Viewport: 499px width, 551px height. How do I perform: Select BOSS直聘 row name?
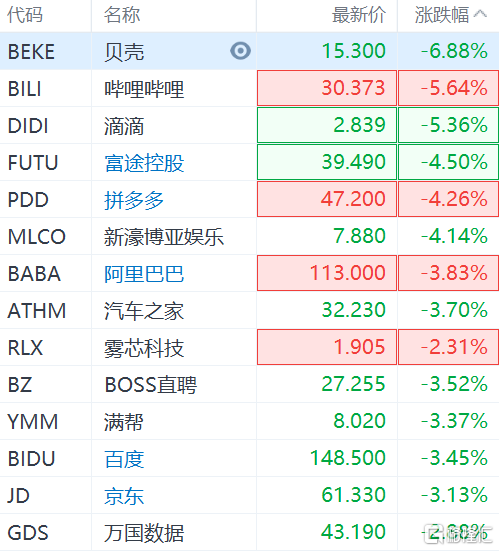[x=151, y=385]
